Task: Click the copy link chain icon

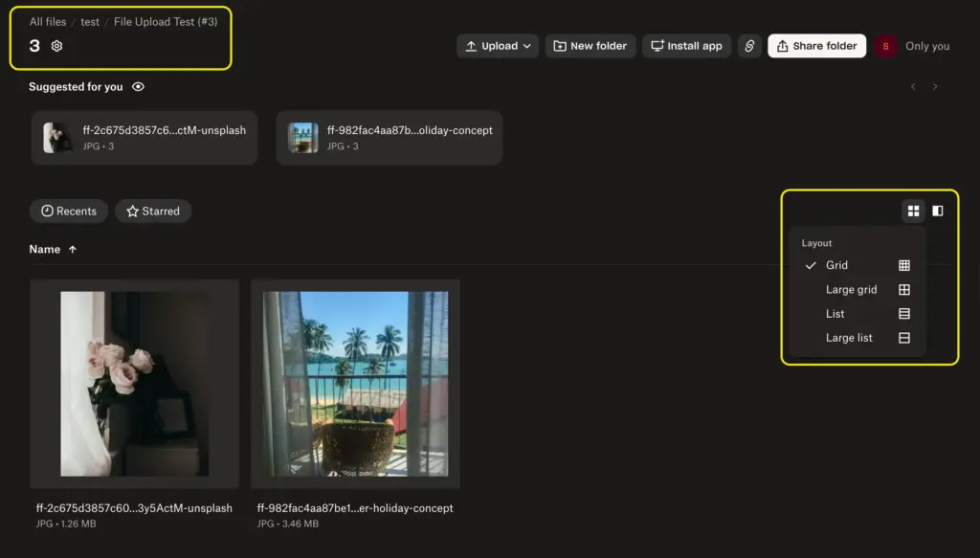Action: 749,45
